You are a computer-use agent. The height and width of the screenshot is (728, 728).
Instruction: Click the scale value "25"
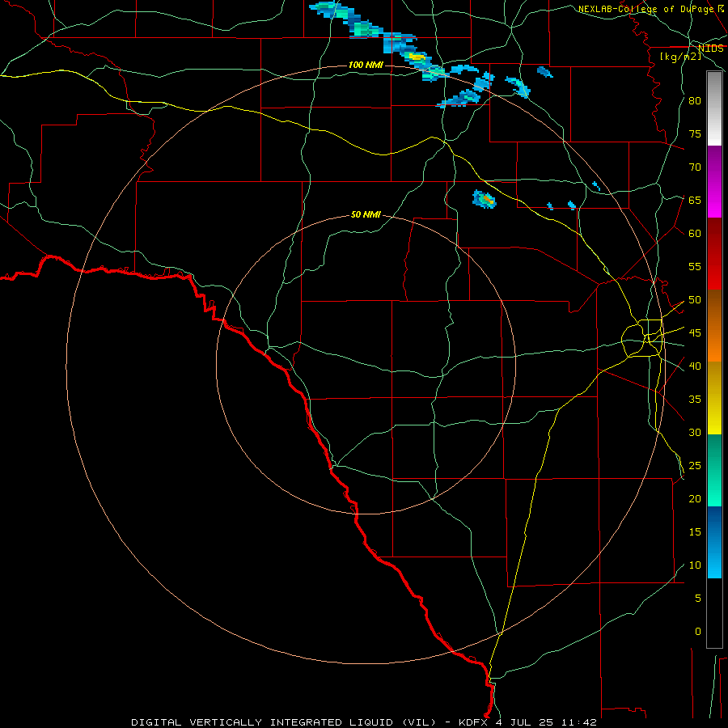[x=695, y=466]
